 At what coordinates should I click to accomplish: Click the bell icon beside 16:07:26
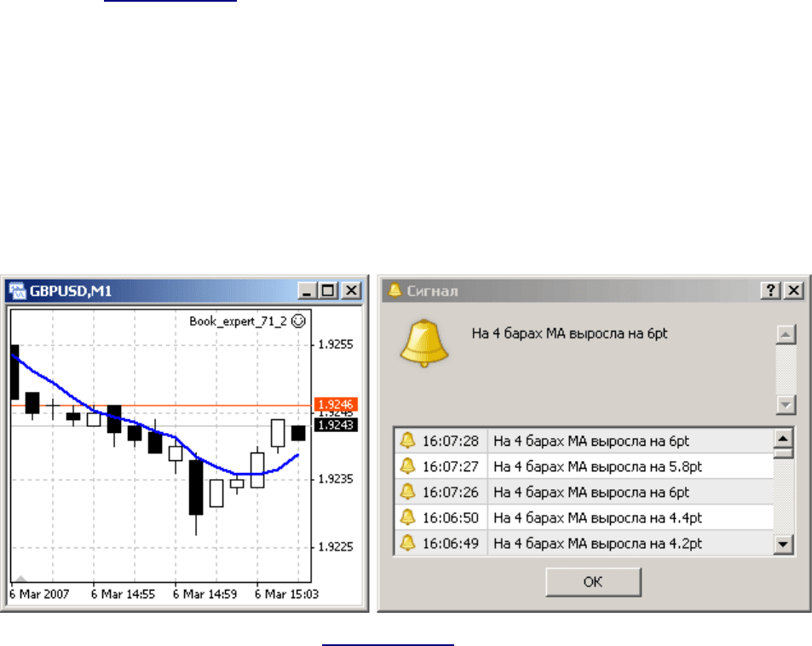[407, 492]
